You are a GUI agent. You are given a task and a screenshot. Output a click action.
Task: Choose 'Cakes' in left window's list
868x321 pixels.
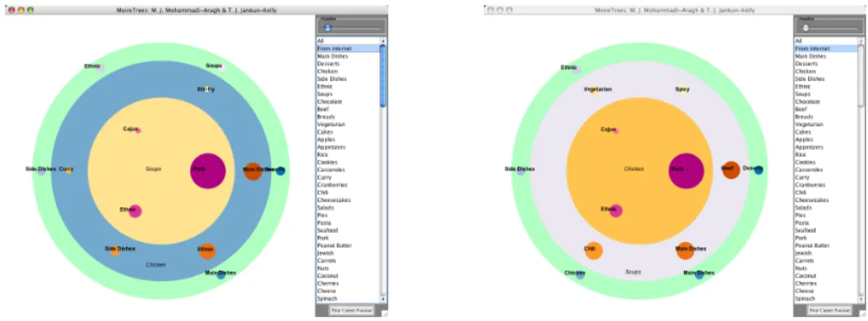coord(348,132)
